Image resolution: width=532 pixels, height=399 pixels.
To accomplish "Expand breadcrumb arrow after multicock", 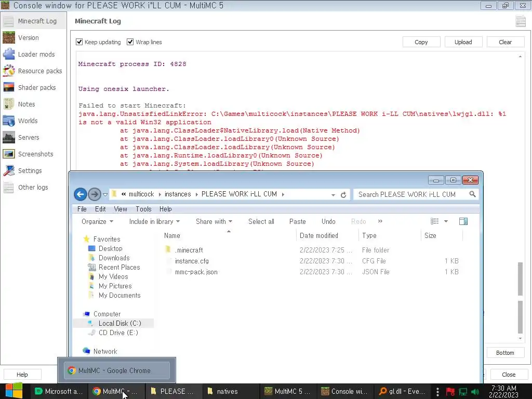I will coord(159,194).
